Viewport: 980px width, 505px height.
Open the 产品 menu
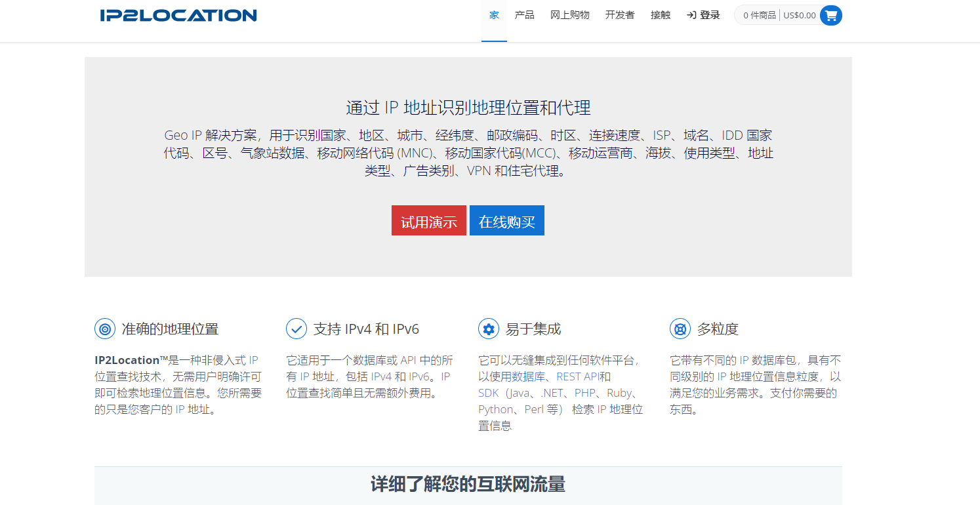pyautogui.click(x=524, y=15)
